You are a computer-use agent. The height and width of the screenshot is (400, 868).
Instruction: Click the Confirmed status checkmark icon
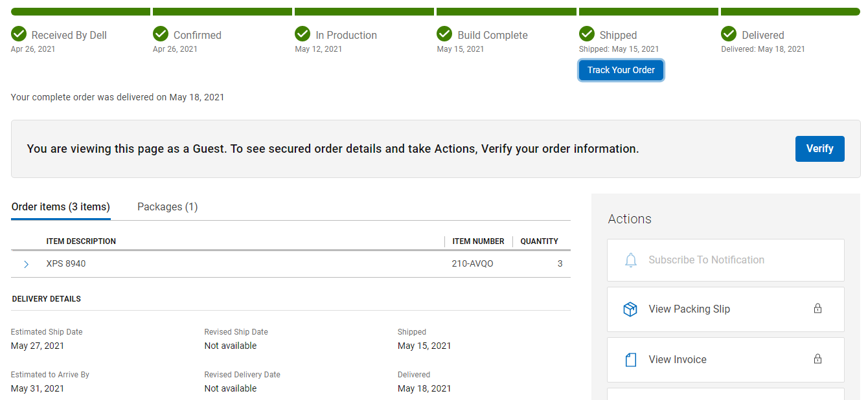tap(161, 34)
